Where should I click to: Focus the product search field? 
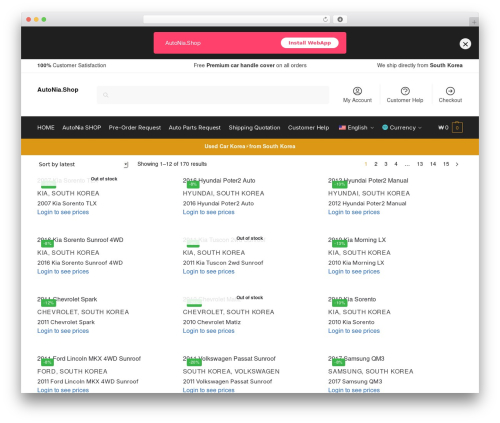tap(213, 95)
